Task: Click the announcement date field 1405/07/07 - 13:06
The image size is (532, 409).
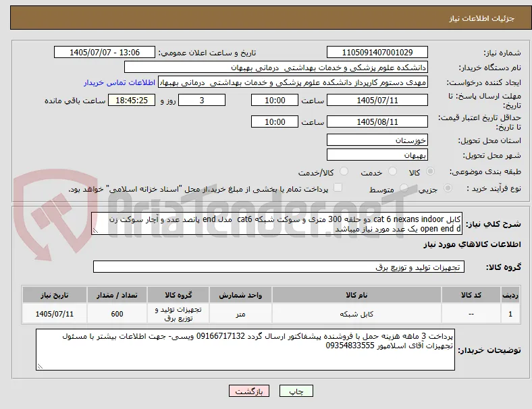Action: [104, 53]
